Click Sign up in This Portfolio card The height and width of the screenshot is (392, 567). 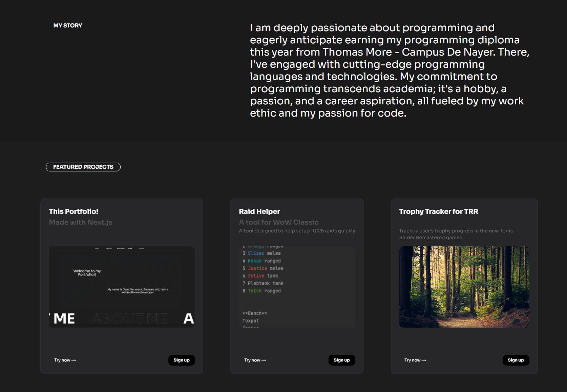182,360
